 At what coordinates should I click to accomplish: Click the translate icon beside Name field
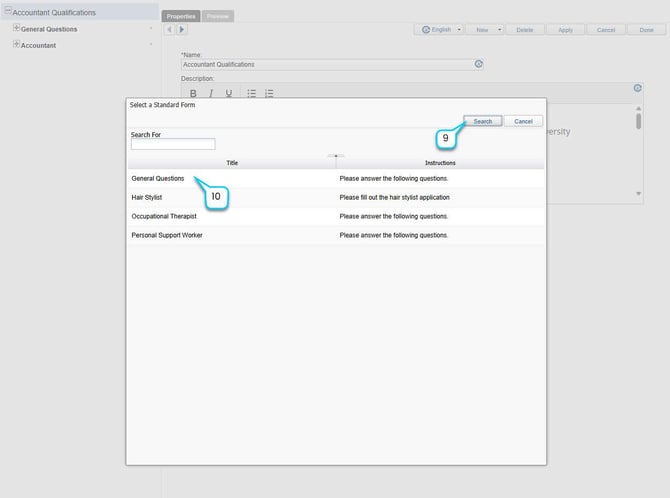[x=479, y=64]
